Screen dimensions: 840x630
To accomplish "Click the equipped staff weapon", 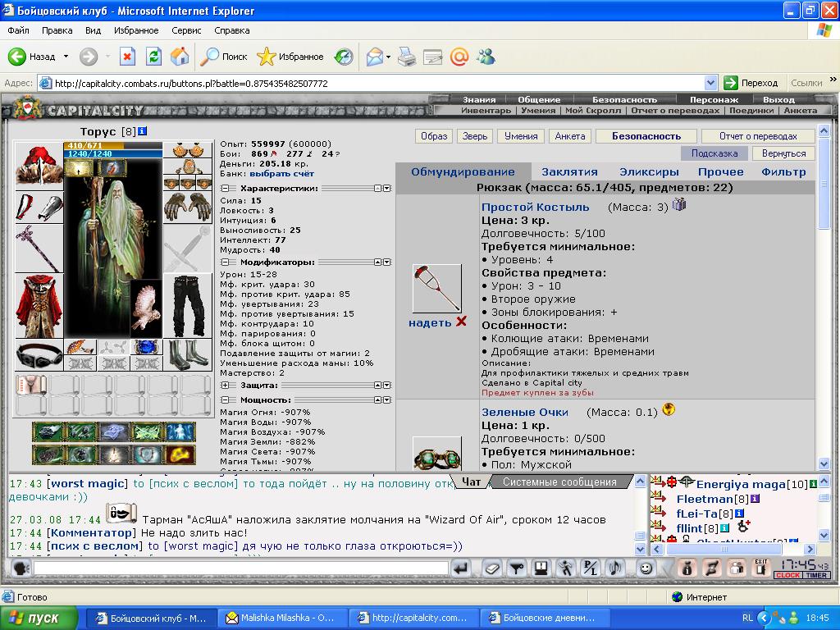I will click(x=39, y=249).
